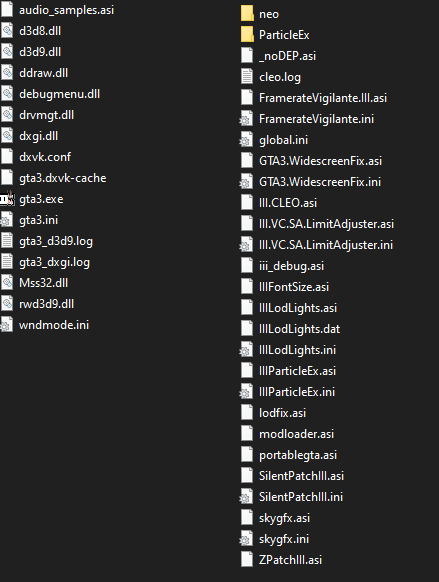Select the GTA3.WidescreenFix.asi file

click(x=311, y=161)
